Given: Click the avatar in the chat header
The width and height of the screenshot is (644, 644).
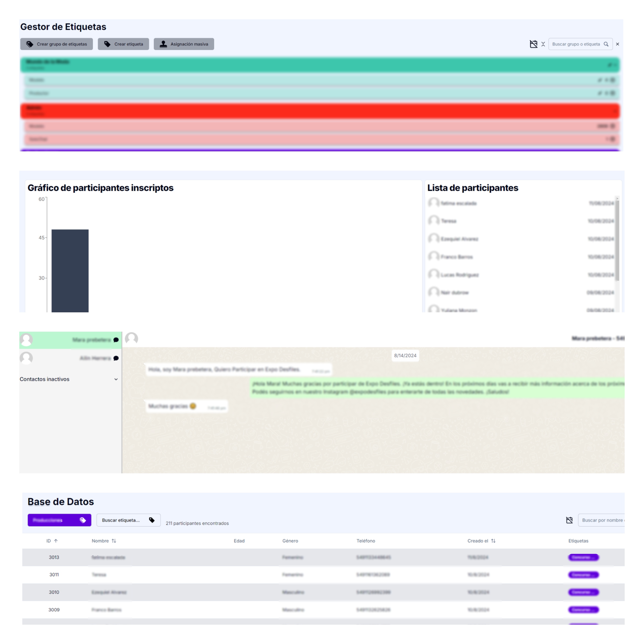Looking at the screenshot, I should pyautogui.click(x=131, y=338).
